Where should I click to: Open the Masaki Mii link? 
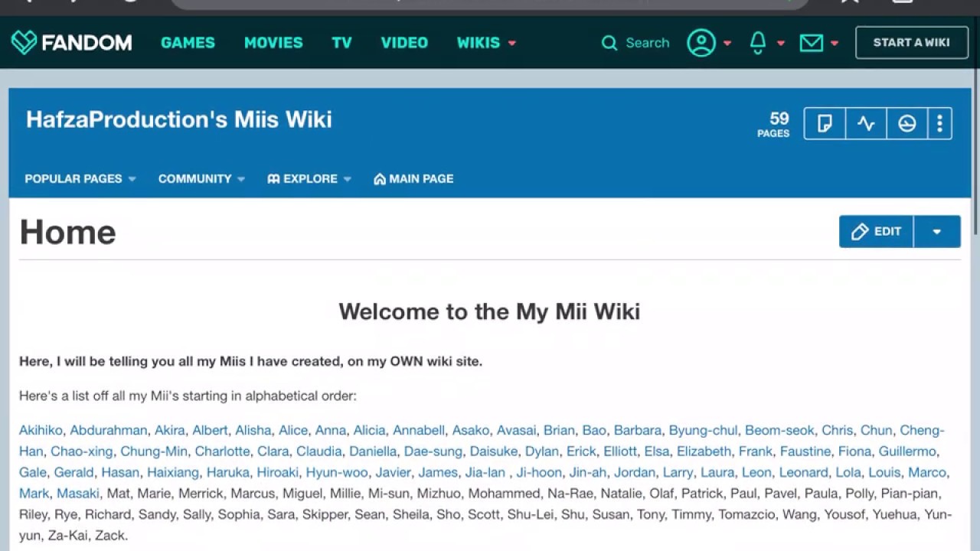[x=78, y=494]
